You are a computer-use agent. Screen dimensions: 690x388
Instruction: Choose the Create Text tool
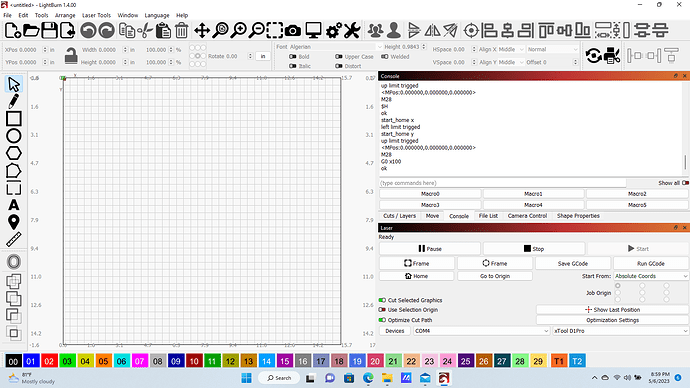[13, 205]
